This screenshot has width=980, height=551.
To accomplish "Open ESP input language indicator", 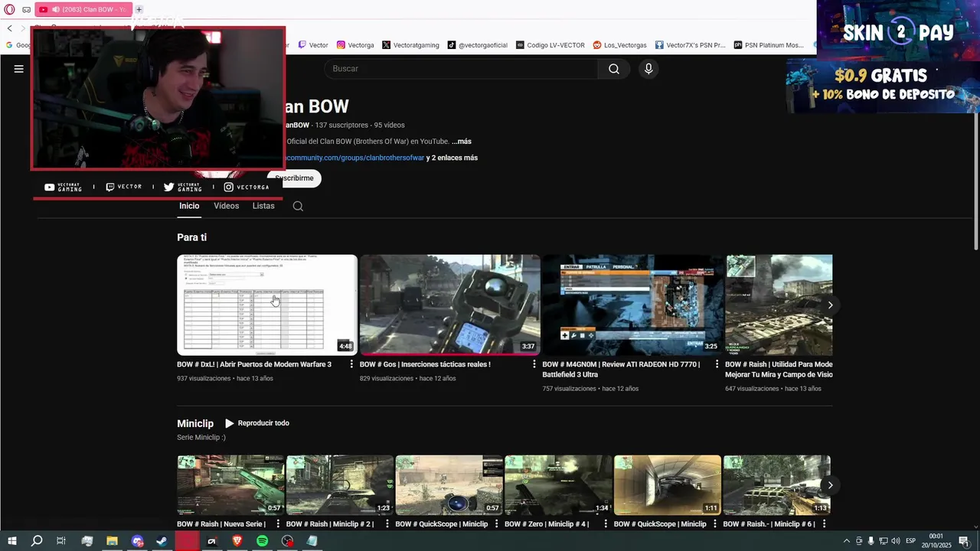I will click(910, 541).
